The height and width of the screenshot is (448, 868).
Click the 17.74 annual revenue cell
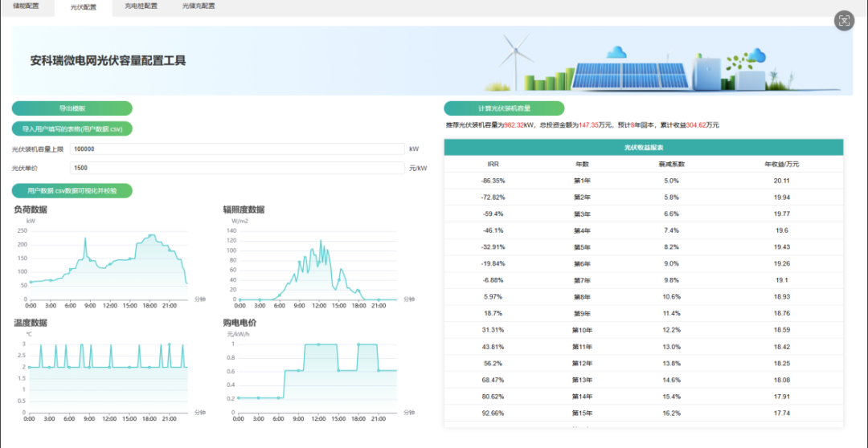782,413
